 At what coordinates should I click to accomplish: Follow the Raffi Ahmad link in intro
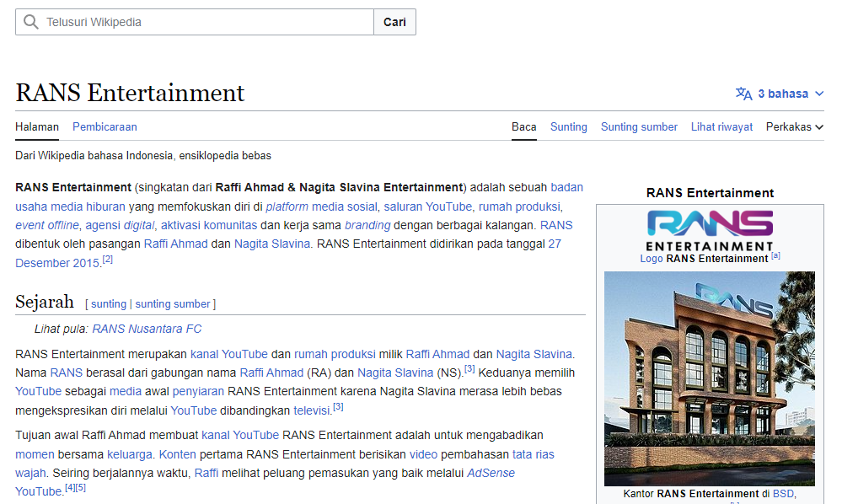click(175, 244)
